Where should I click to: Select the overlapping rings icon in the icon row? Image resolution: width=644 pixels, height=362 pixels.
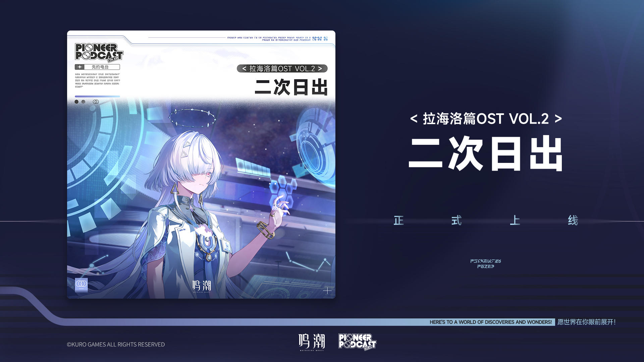coord(96,102)
